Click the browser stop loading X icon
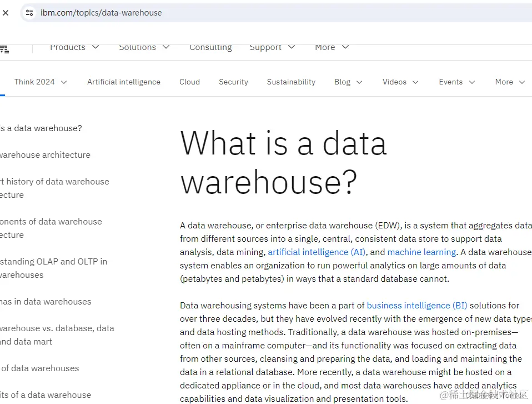Screen dimensions: 532x404 (x=6, y=13)
